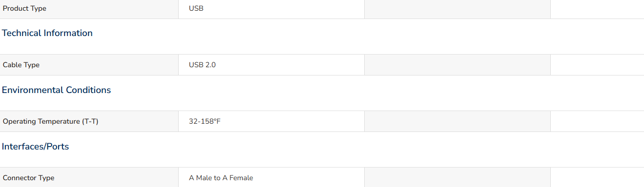Select the 32-158°F temperature value
644x187 pixels.
tap(205, 121)
